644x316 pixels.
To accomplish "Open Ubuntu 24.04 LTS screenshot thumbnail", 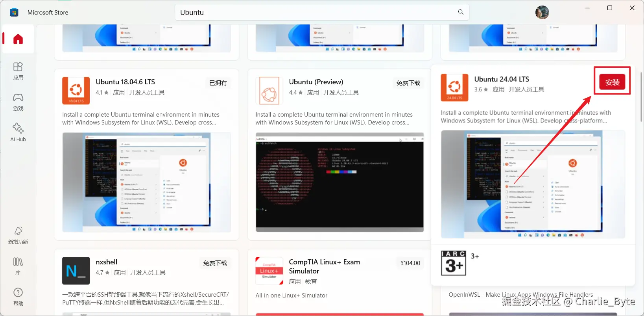I will (x=533, y=184).
